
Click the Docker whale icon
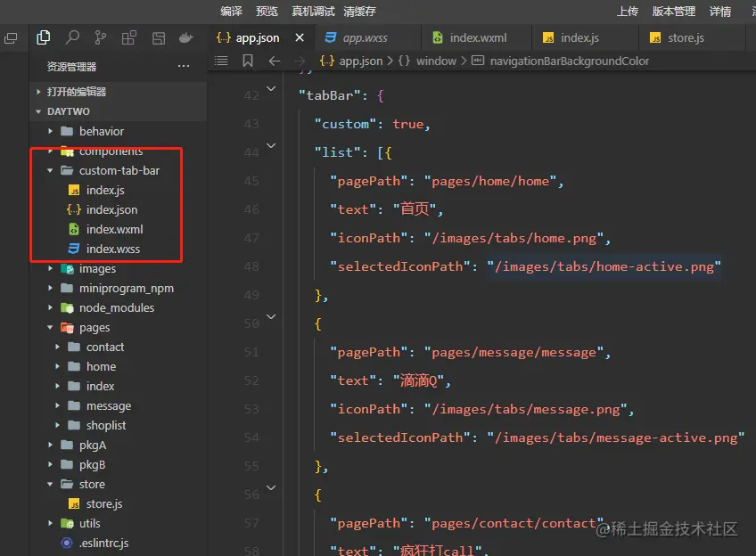186,37
